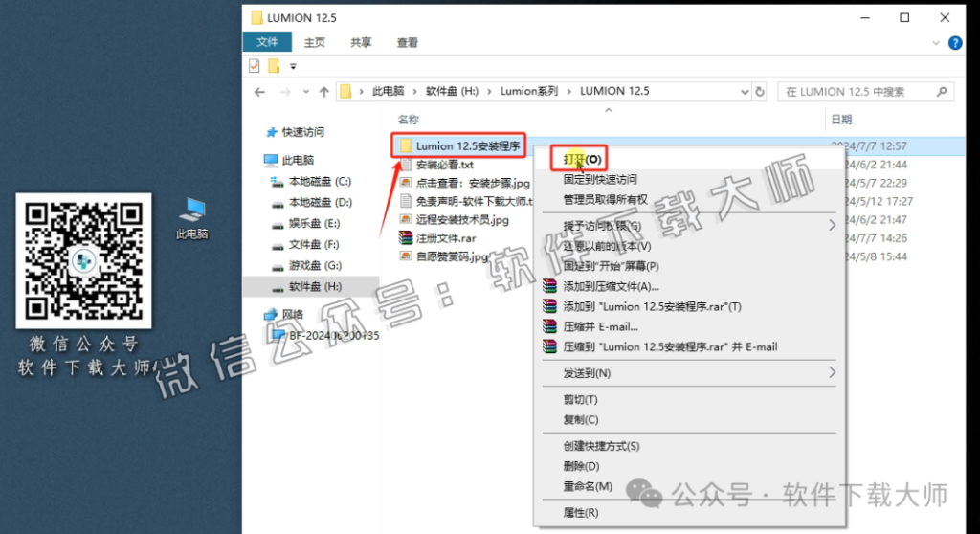This screenshot has width=980, height=534.
Task: Open 游戏盘 (G:) in navigation pane
Action: point(314,266)
